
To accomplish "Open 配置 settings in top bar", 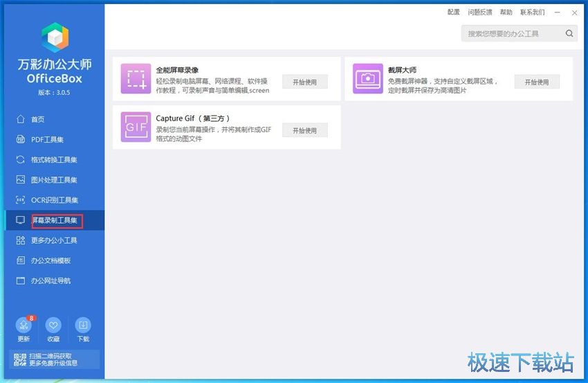I will (x=453, y=12).
